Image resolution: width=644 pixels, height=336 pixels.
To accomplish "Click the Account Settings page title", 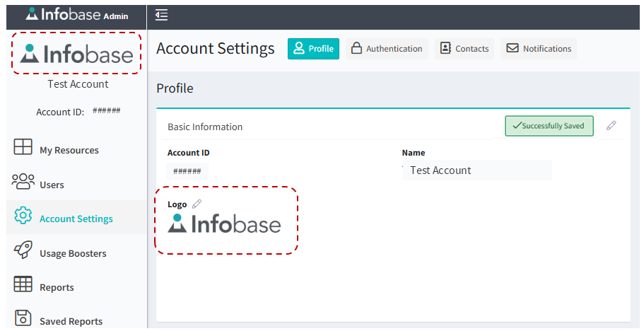I will pyautogui.click(x=215, y=49).
